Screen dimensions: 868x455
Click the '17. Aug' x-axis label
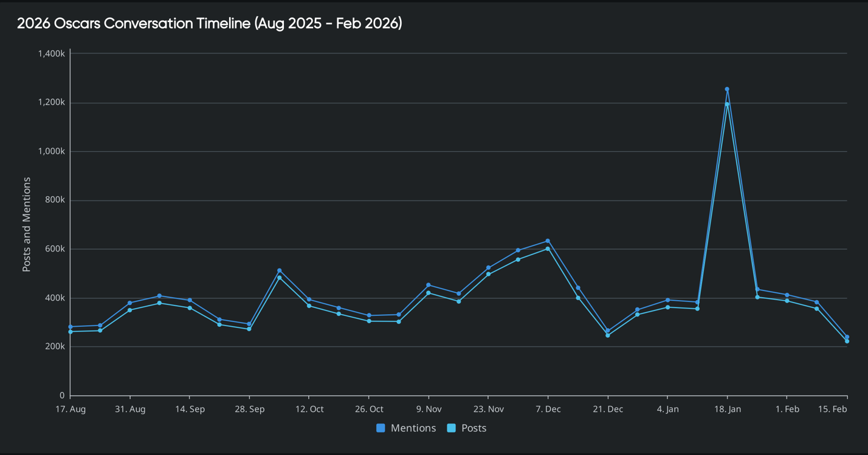click(71, 409)
